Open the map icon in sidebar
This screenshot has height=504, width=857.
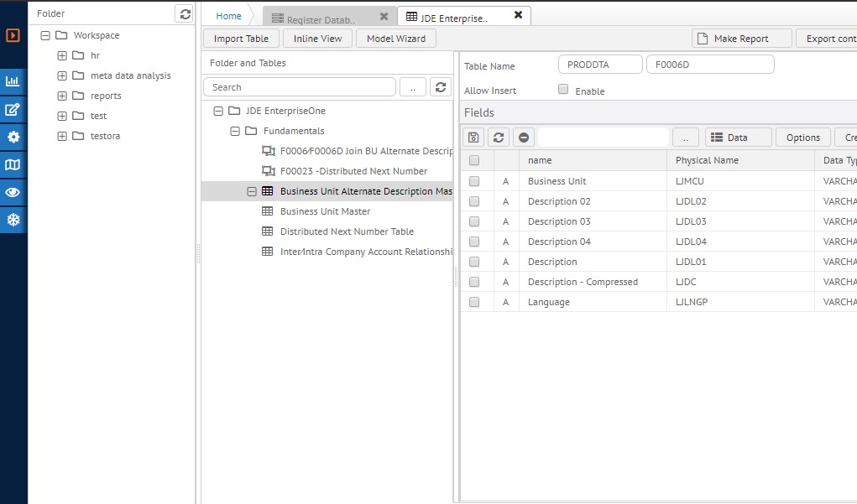point(13,164)
